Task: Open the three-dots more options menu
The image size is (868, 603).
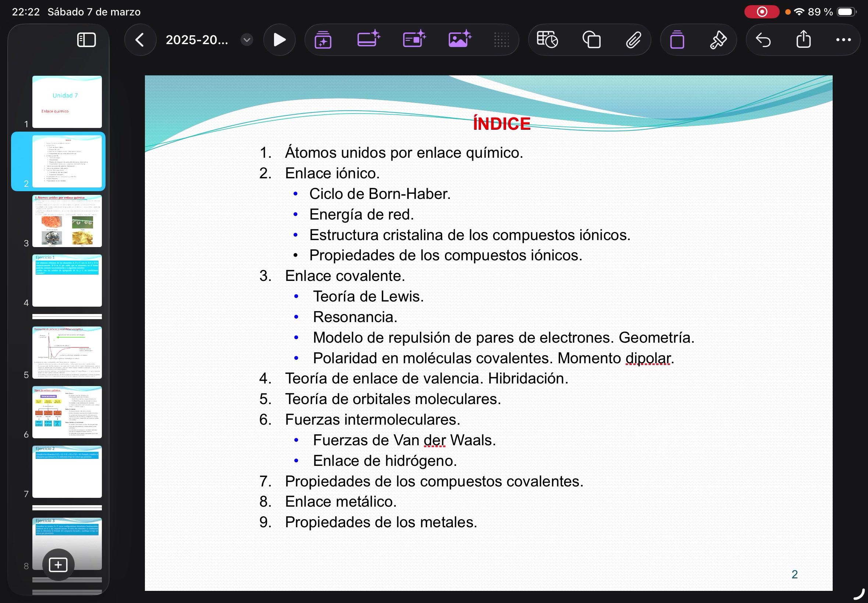Action: (843, 40)
